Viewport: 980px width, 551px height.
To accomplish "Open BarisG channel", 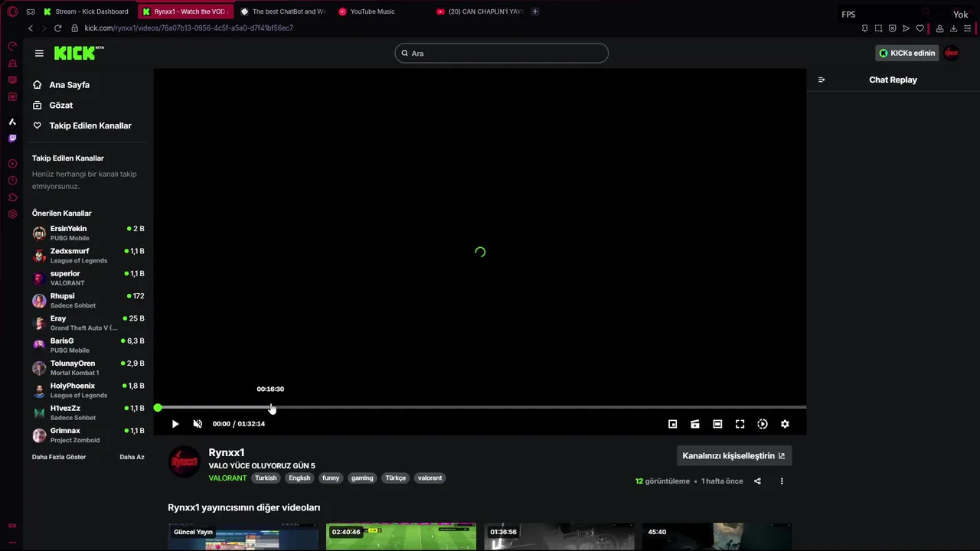I will (x=88, y=345).
